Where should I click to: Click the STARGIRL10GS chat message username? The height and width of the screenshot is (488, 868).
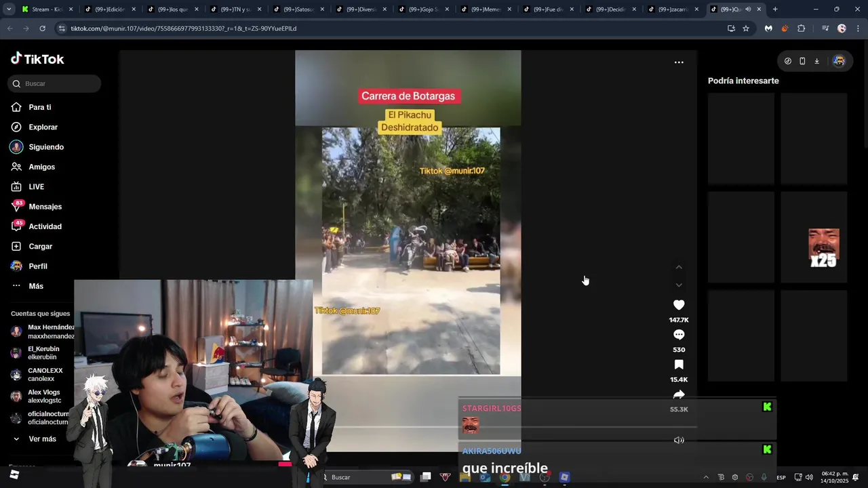(x=492, y=409)
